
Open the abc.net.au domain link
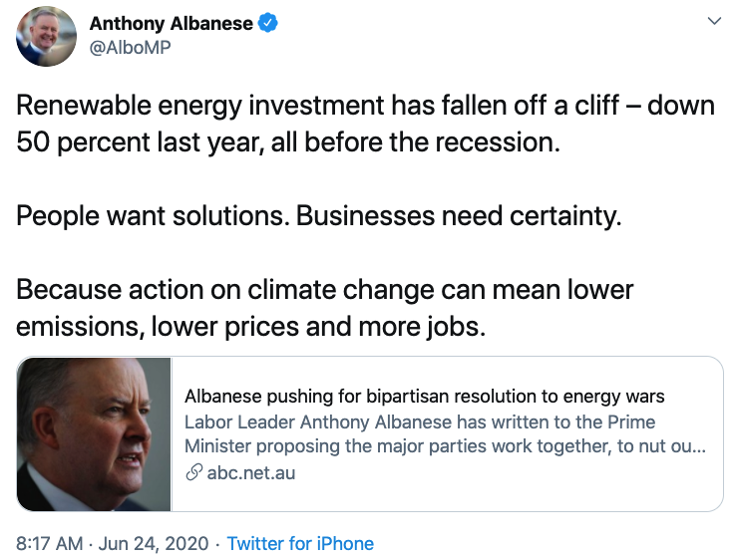pyautogui.click(x=251, y=472)
